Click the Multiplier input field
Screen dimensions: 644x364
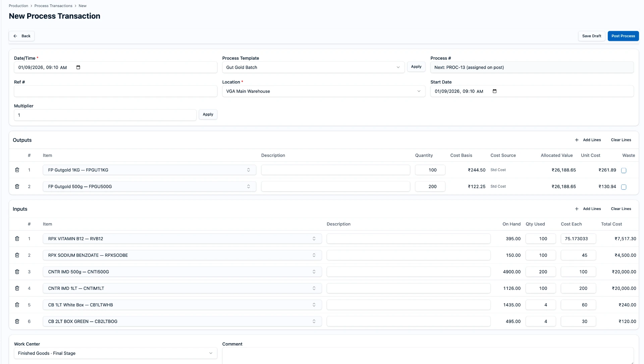click(105, 115)
